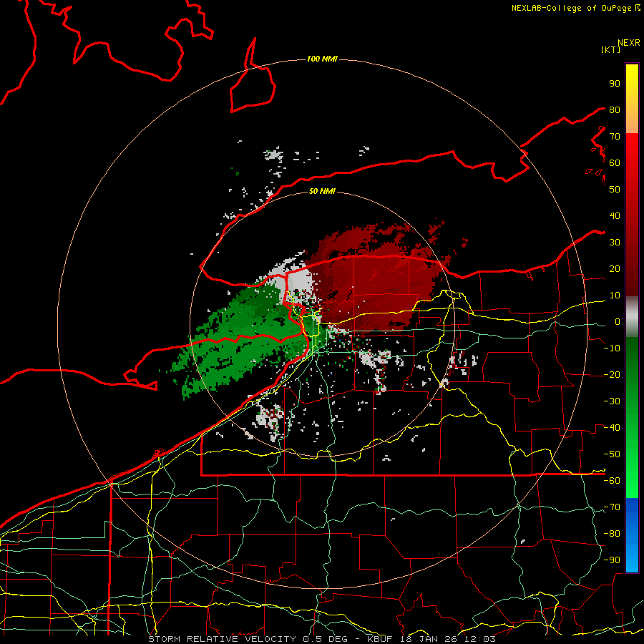The height and width of the screenshot is (644, 644).
Task: Click the 60 value on the velocity scale
Action: [615, 162]
